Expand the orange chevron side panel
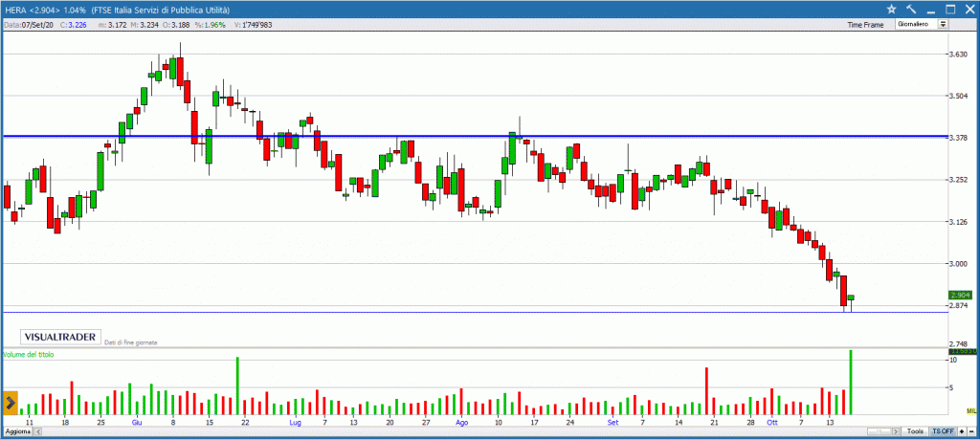980x440 pixels. 10,404
